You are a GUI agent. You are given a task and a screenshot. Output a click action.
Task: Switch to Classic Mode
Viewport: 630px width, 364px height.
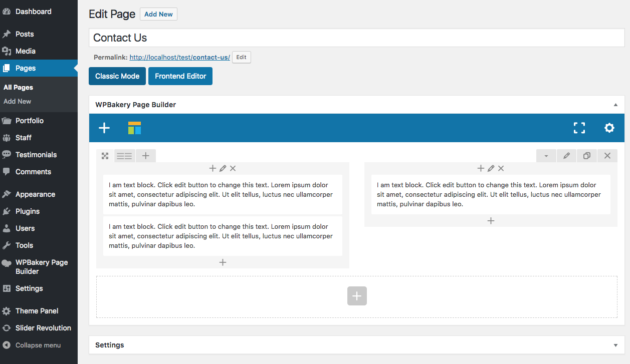117,76
